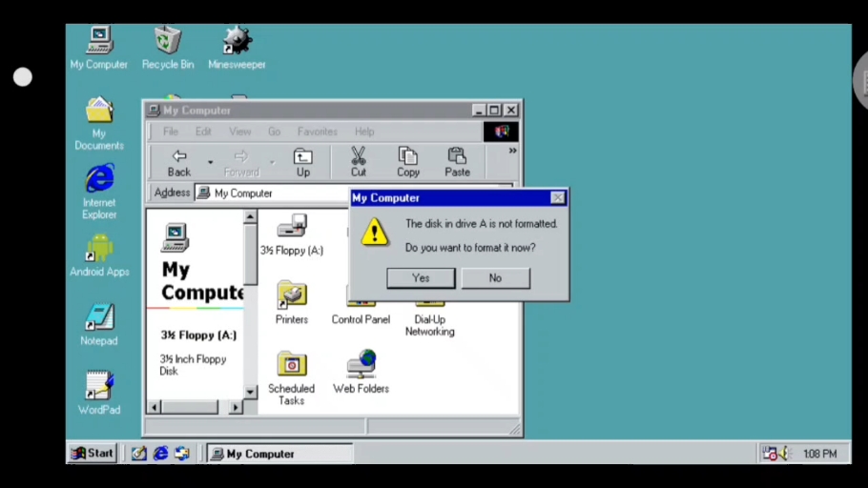The image size is (868, 488).
Task: Click the Address bar field
Action: point(273,193)
